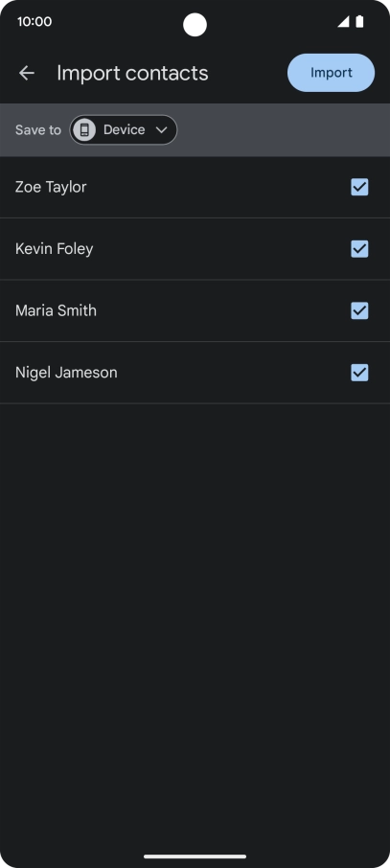Viewport: 390px width, 868px height.
Task: Expand the Device chevron arrow
Action: click(x=161, y=130)
